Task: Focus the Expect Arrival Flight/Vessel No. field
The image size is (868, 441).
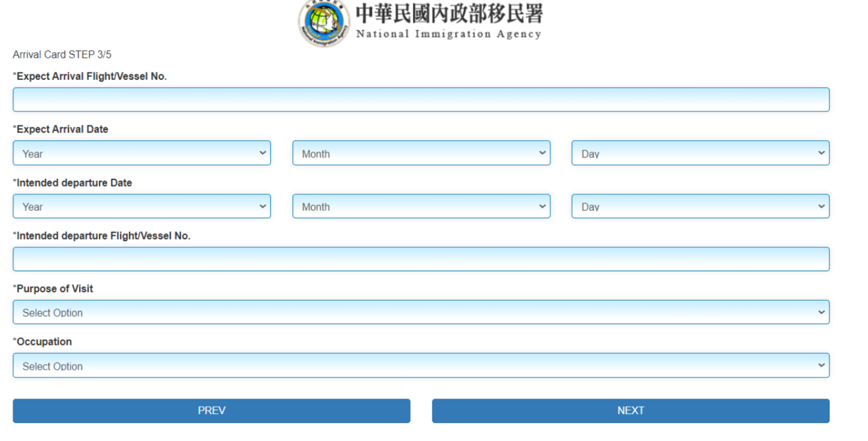Action: pos(421,100)
